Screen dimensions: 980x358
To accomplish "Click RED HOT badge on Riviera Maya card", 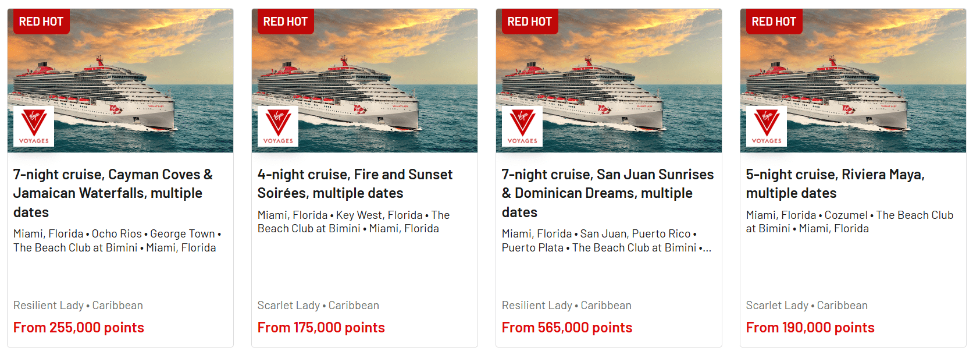I will (x=774, y=22).
